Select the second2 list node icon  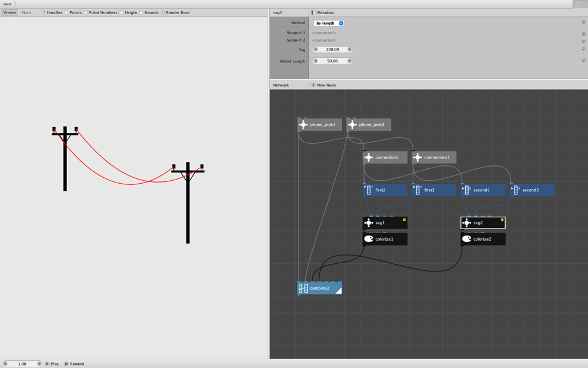515,190
